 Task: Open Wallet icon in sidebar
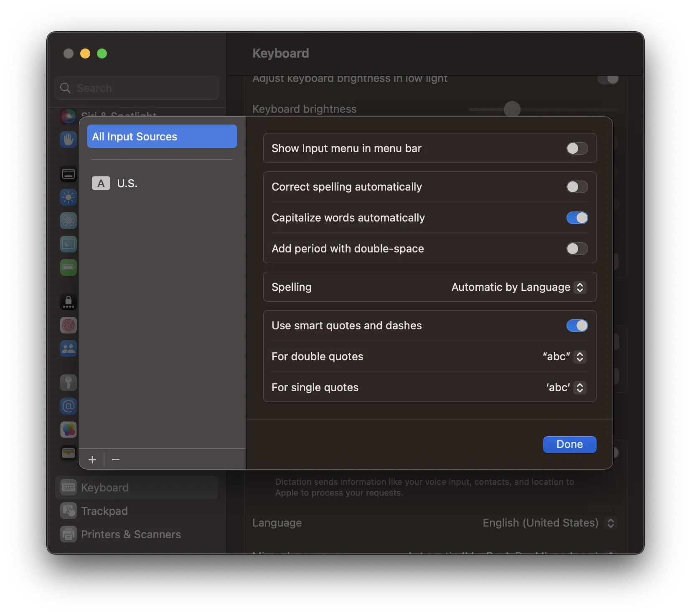[69, 453]
